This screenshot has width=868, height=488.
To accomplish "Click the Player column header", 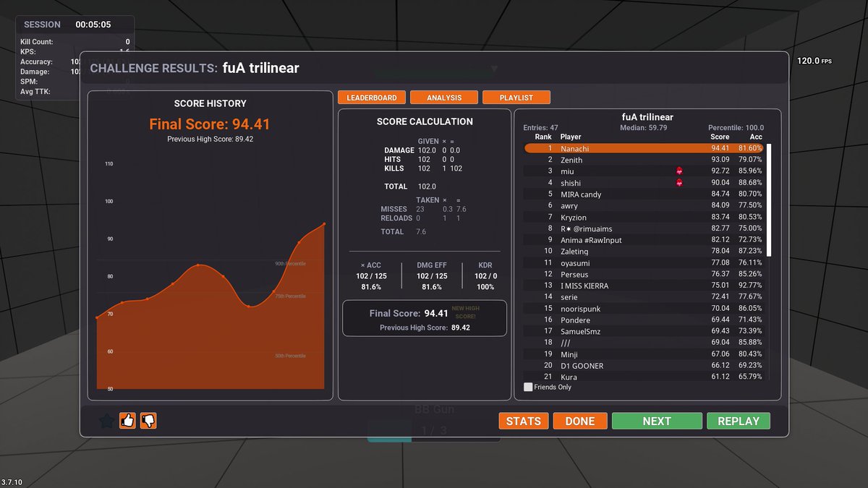I will 571,137.
